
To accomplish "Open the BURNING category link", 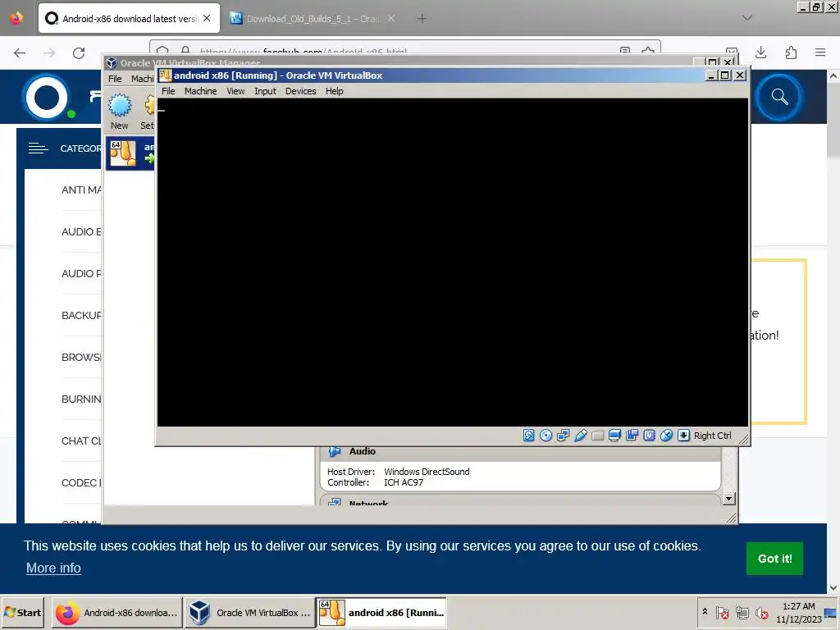I will pyautogui.click(x=81, y=399).
